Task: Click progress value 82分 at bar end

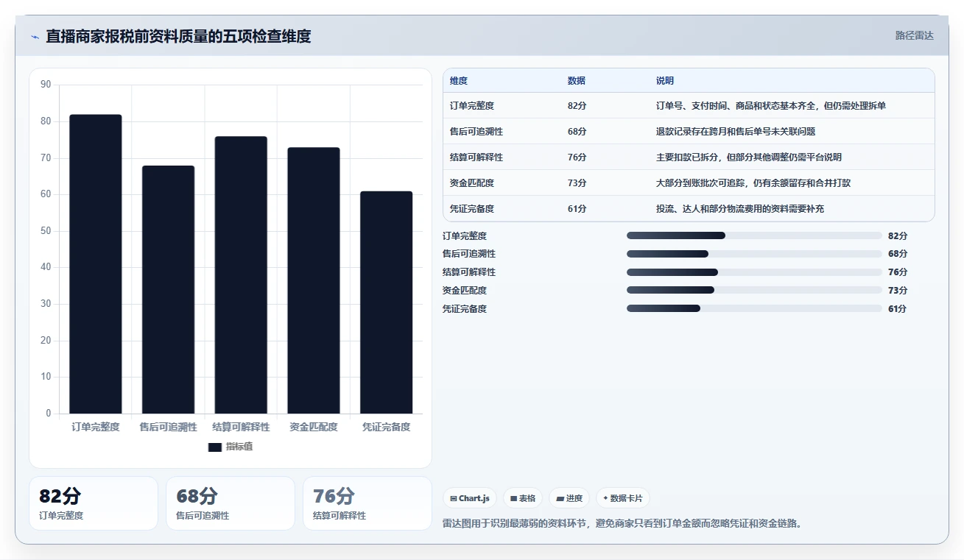Action: [898, 236]
